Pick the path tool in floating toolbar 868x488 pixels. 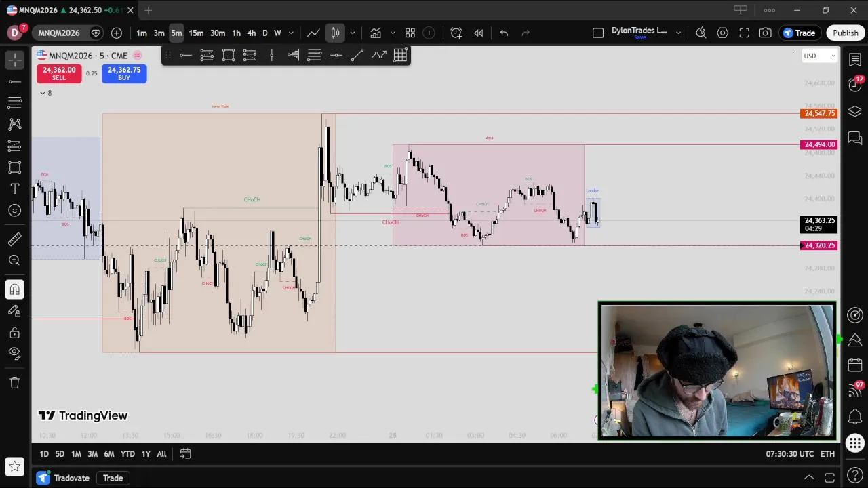(x=379, y=56)
